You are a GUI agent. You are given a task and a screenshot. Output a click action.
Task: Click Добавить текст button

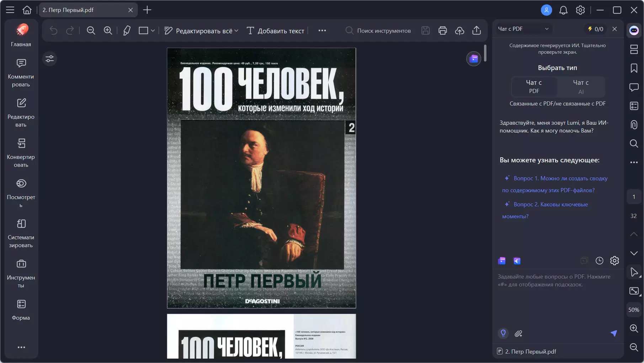(275, 31)
